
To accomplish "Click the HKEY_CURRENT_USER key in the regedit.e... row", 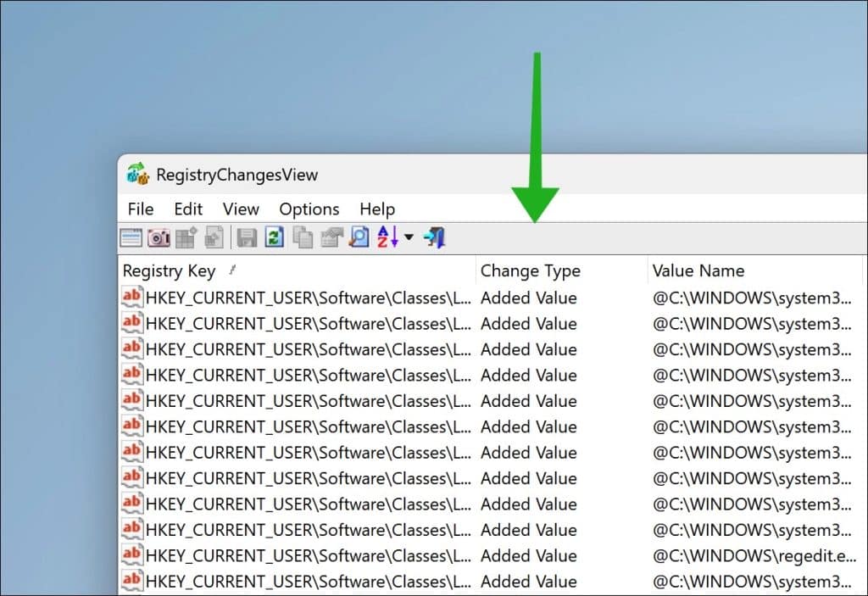I will click(309, 556).
